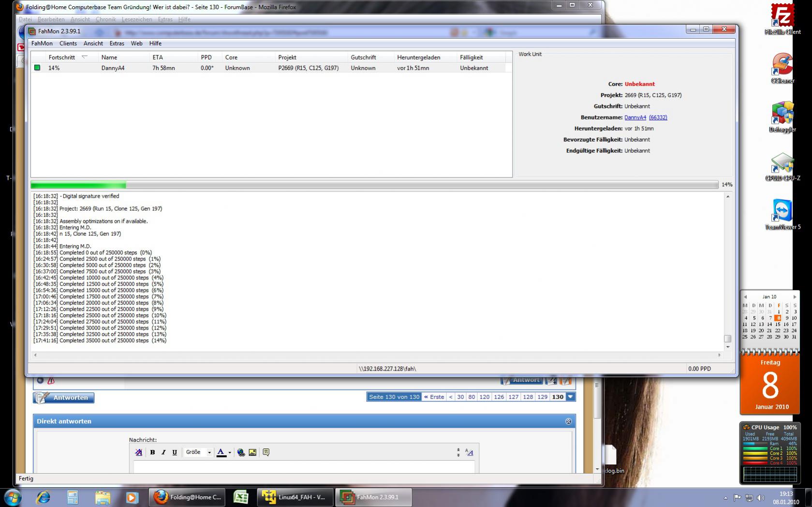Click editor size increase/decrease arrows
Viewport: 812px width, 507px height.
pos(458,452)
